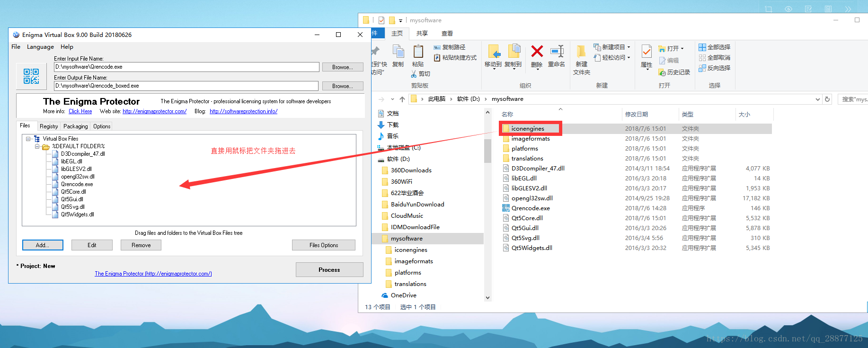Click the Files Options button
Image resolution: width=868 pixels, height=348 pixels.
pyautogui.click(x=324, y=245)
